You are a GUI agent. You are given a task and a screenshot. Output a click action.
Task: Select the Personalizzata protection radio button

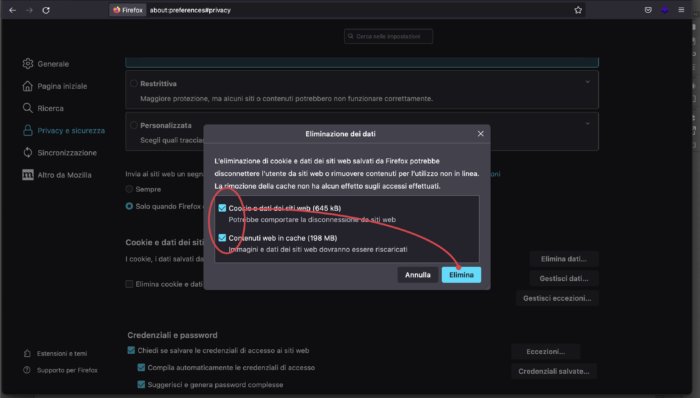tap(133, 125)
